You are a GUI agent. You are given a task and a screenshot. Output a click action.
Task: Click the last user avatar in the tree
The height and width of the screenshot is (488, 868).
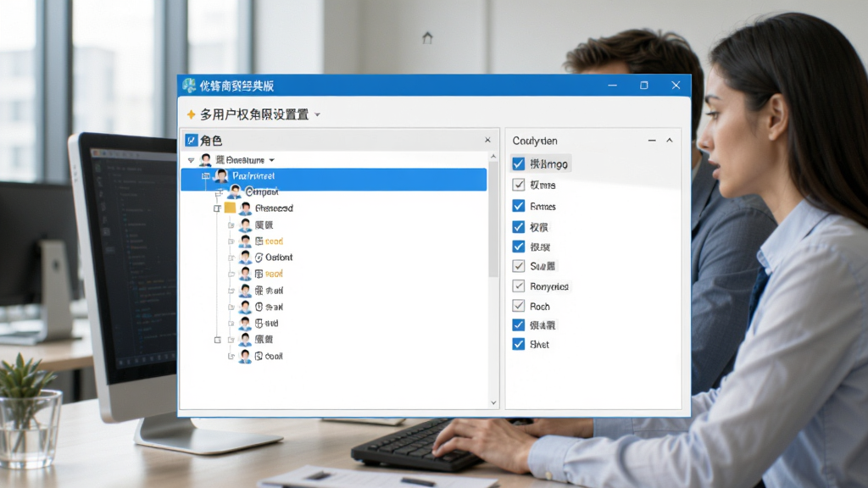[245, 357]
